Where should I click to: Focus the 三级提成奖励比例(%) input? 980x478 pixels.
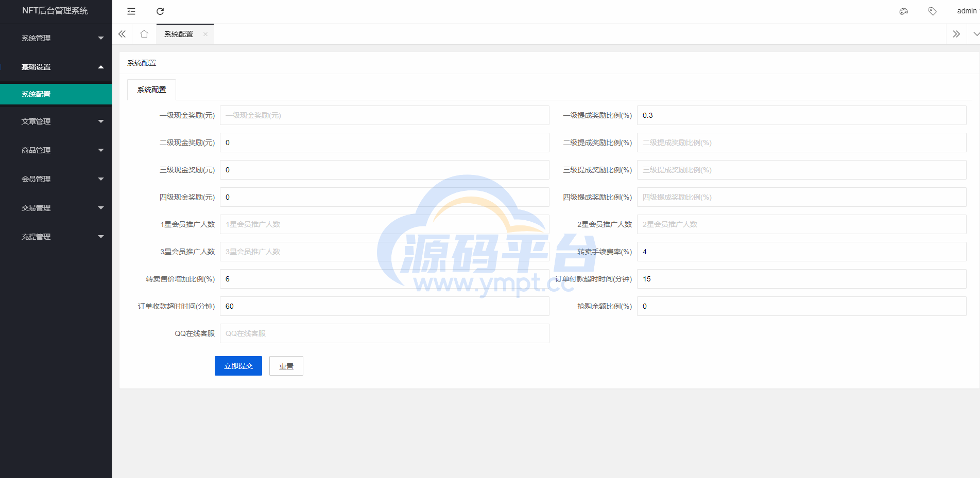coord(802,170)
